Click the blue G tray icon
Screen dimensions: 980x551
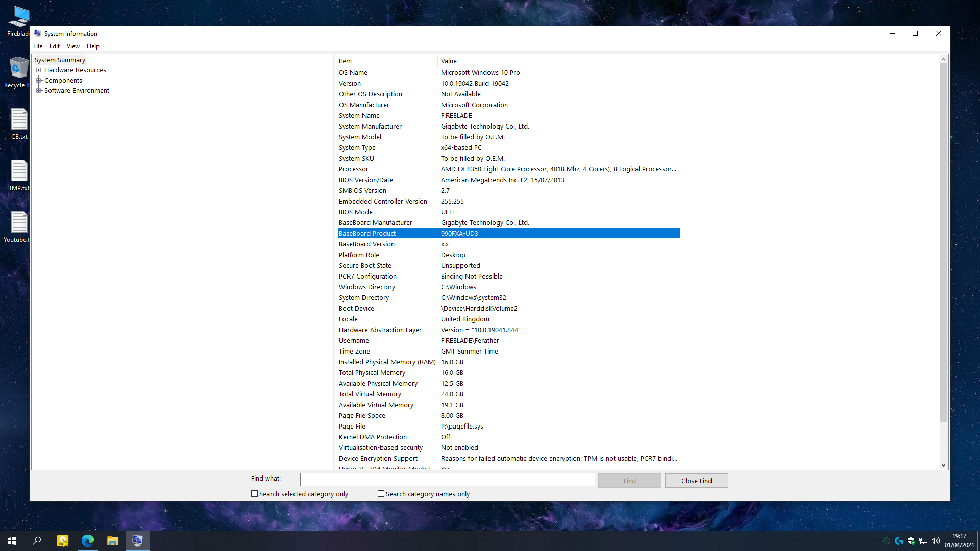click(x=899, y=541)
